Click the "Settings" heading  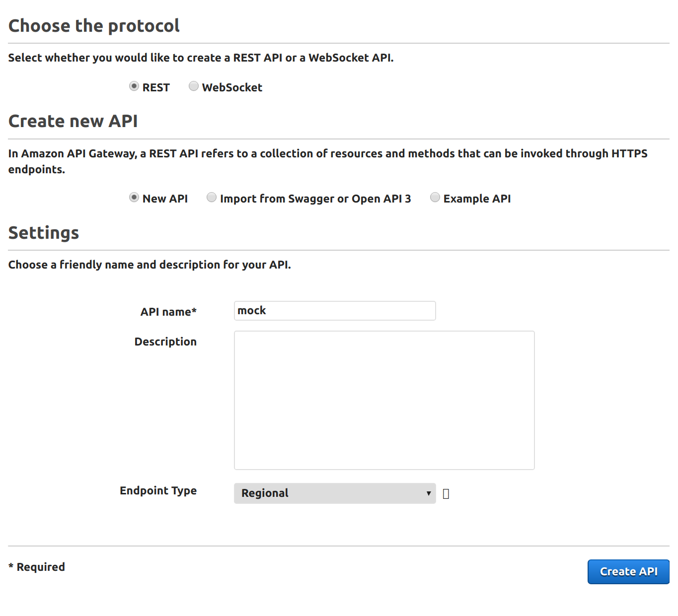(x=44, y=233)
